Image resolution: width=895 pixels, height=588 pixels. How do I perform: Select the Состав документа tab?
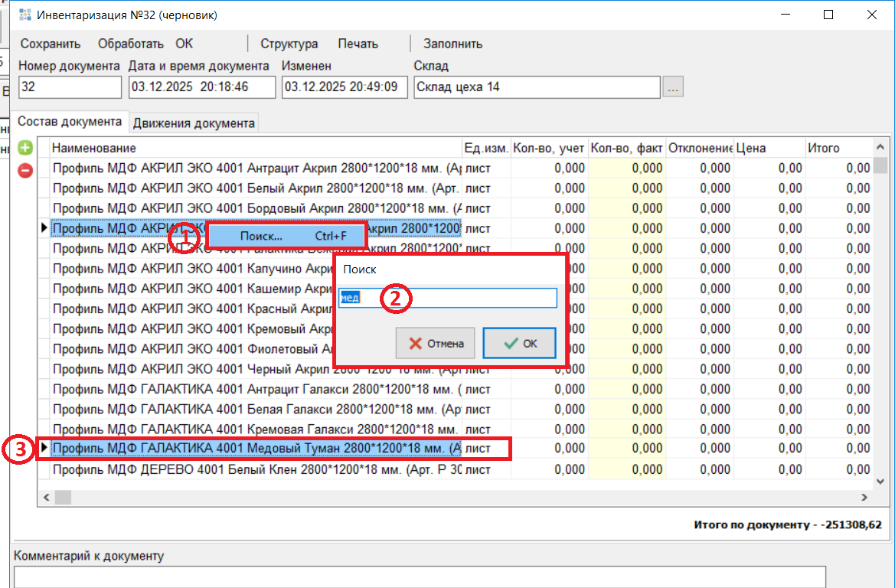click(70, 122)
